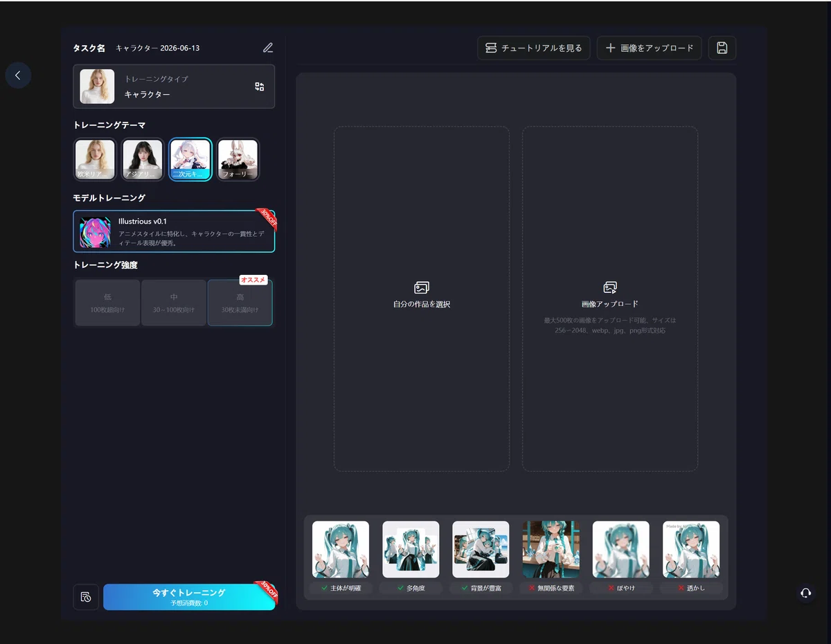View the 多角度 example image
The height and width of the screenshot is (644, 831).
[x=411, y=550]
